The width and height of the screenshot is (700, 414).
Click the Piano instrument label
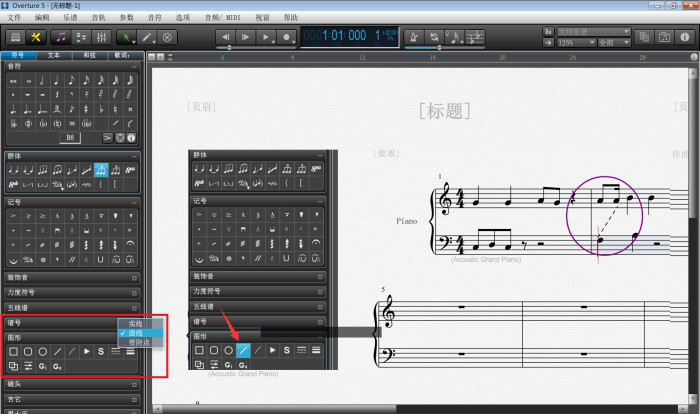(x=407, y=221)
